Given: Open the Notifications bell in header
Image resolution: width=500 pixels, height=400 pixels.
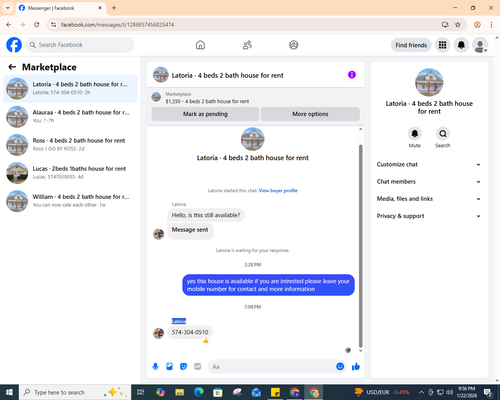Looking at the screenshot, I should coord(461,45).
